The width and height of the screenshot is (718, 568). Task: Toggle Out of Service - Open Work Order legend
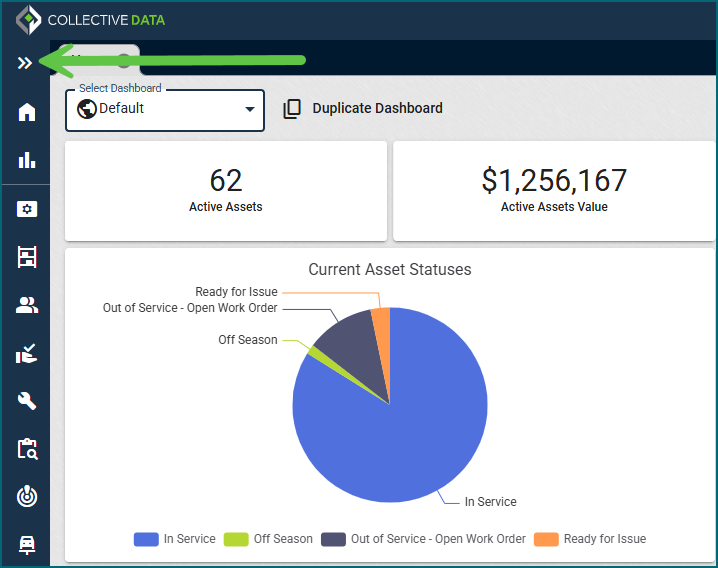(x=423, y=539)
